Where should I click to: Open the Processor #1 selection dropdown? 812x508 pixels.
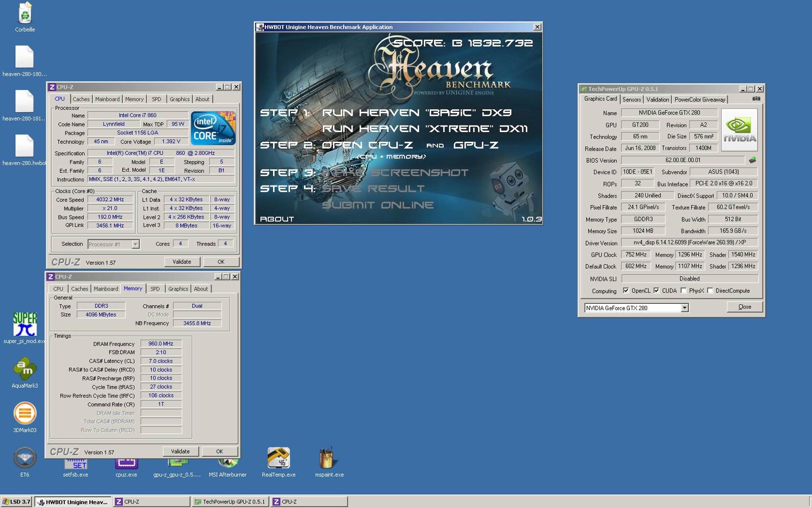point(136,244)
